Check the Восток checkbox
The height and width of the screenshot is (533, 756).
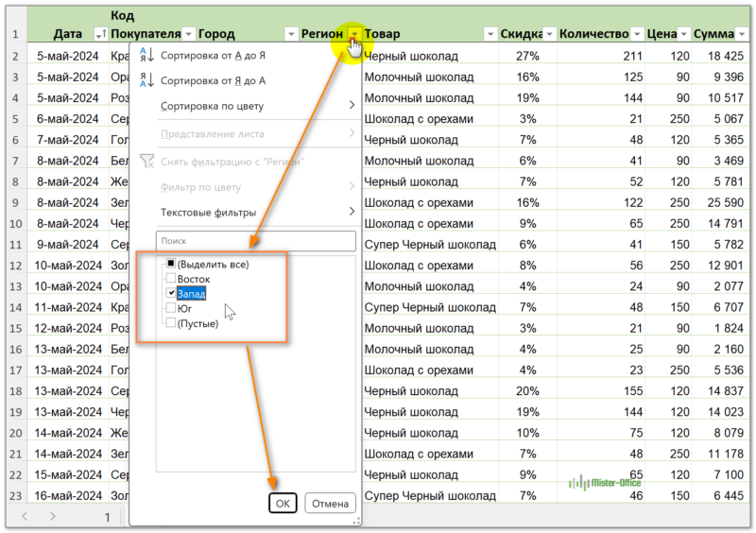(170, 280)
